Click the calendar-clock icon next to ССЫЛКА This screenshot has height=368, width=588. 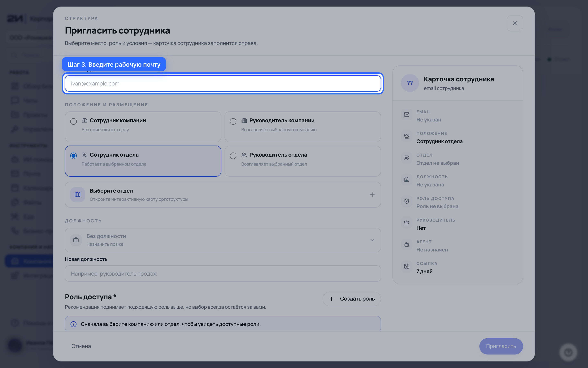click(x=407, y=266)
